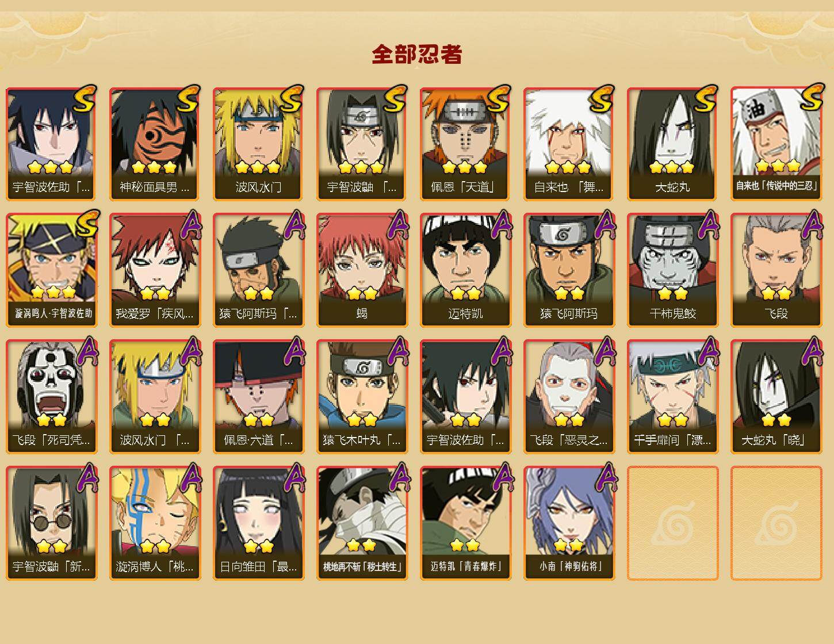Screen dimensions: 834x644
Task: Open the 猿飞木叶丸 card
Action: (362, 397)
